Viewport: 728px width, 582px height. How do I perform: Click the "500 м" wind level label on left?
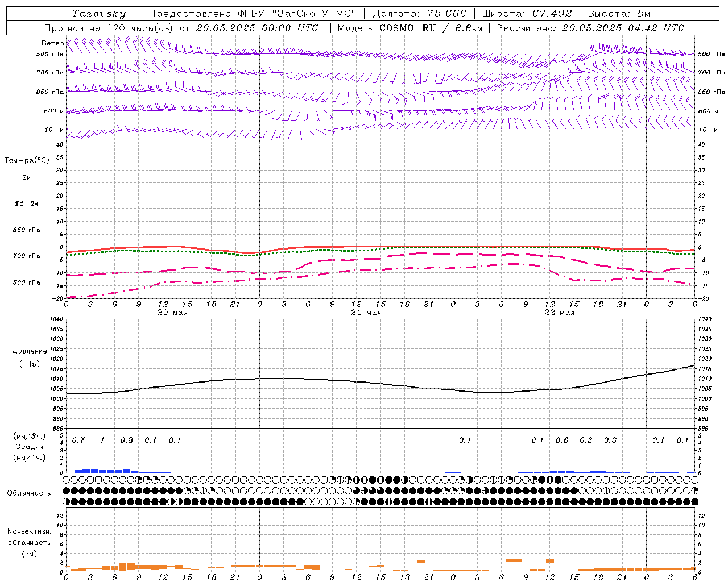pos(53,111)
